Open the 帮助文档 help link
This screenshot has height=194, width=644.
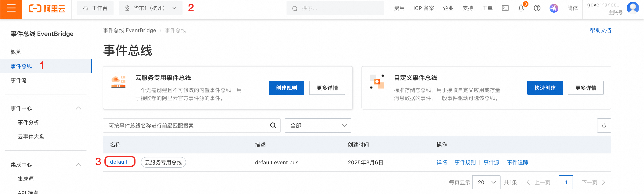pos(600,30)
